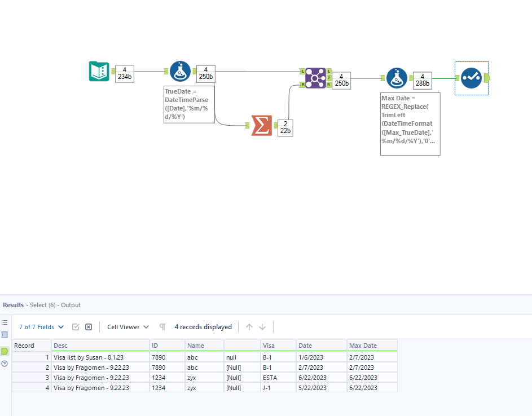Viewport: 532px width, 416px height.
Task: Click the Visa column header
Action: click(x=278, y=346)
